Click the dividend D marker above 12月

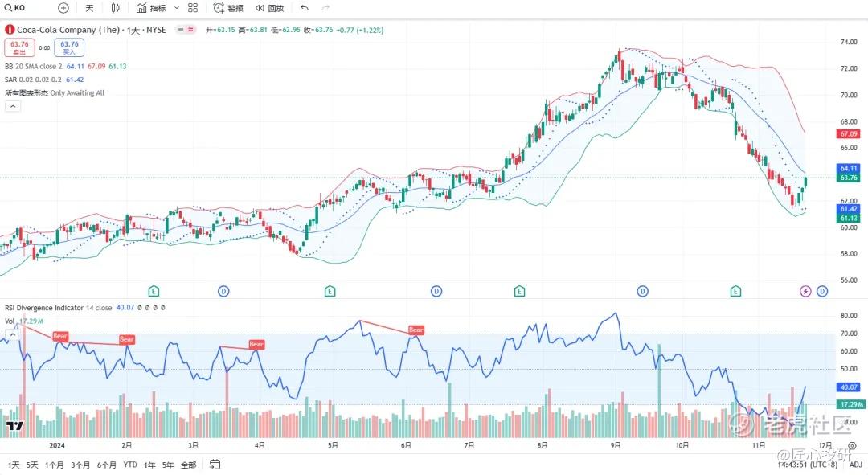[x=822, y=291]
